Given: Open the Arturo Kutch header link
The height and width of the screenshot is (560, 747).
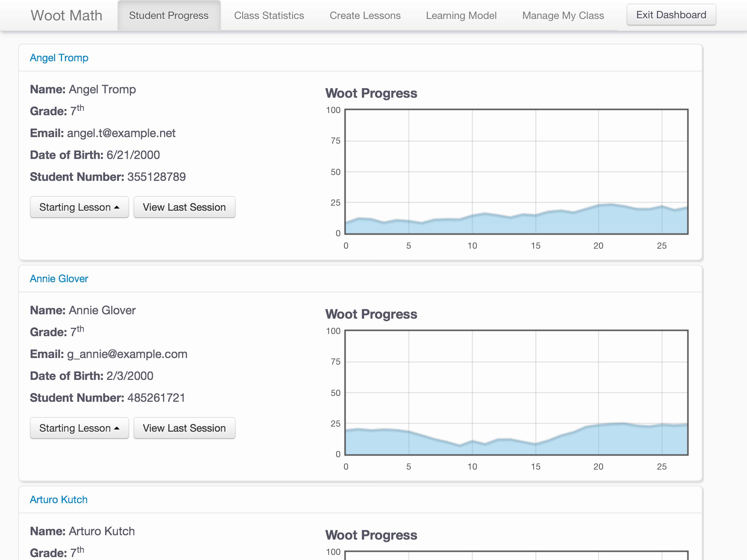Looking at the screenshot, I should (x=59, y=499).
